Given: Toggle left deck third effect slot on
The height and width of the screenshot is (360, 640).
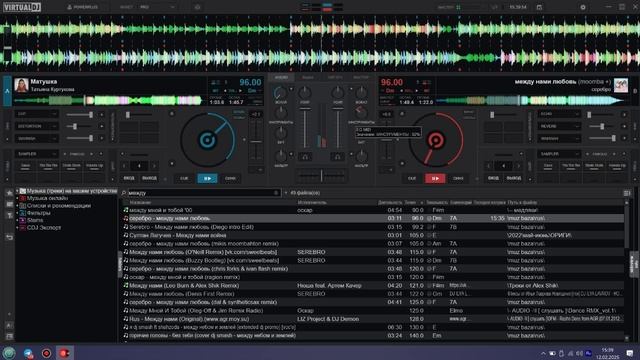Looking at the screenshot, I should point(102,139).
